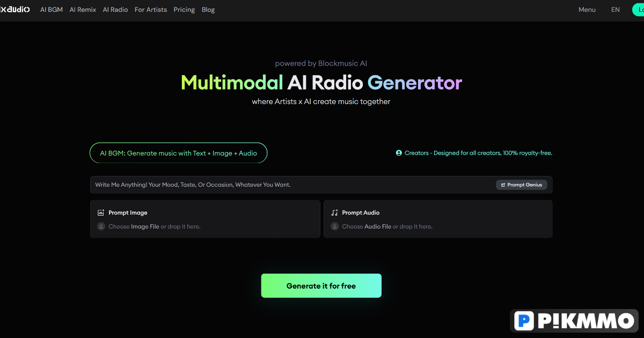Click the Generate it for free button
Image resolution: width=644 pixels, height=338 pixels.
pos(321,285)
